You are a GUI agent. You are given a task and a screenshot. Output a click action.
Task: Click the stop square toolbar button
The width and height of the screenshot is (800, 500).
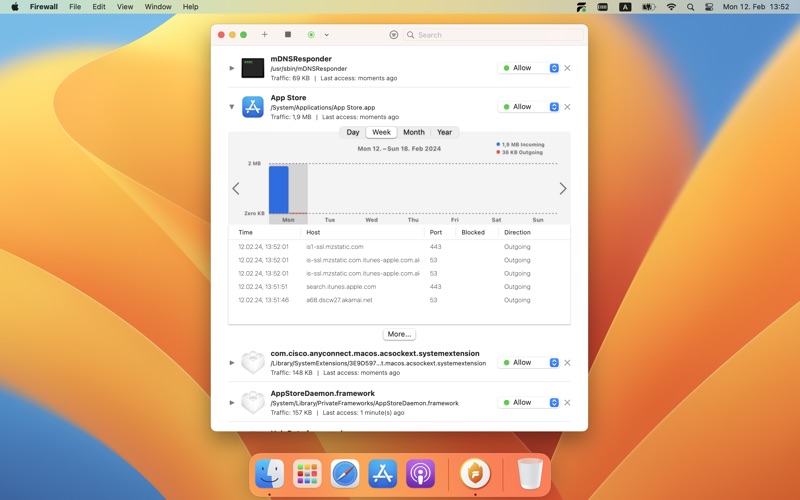pyautogui.click(x=288, y=35)
